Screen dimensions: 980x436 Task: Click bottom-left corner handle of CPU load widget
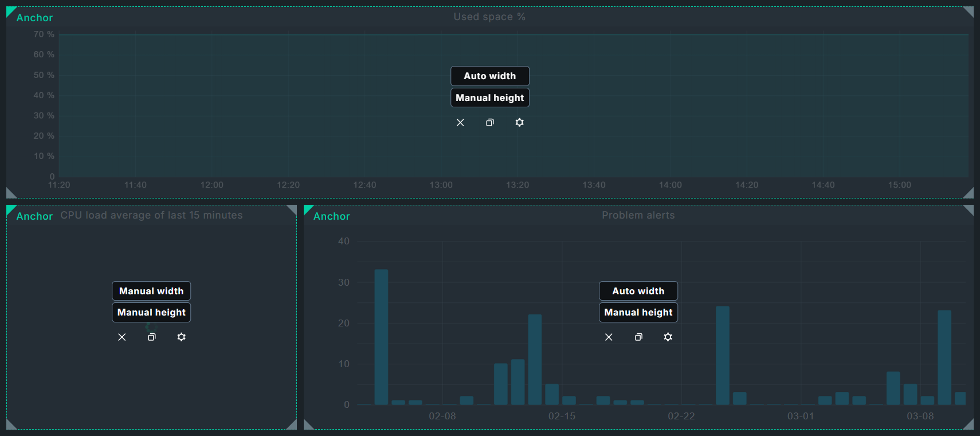pos(10,425)
